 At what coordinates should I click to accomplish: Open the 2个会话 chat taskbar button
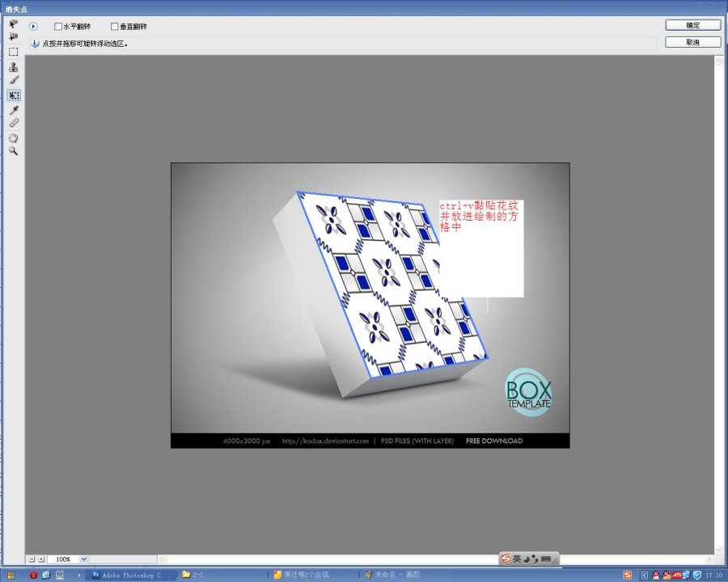click(315, 575)
